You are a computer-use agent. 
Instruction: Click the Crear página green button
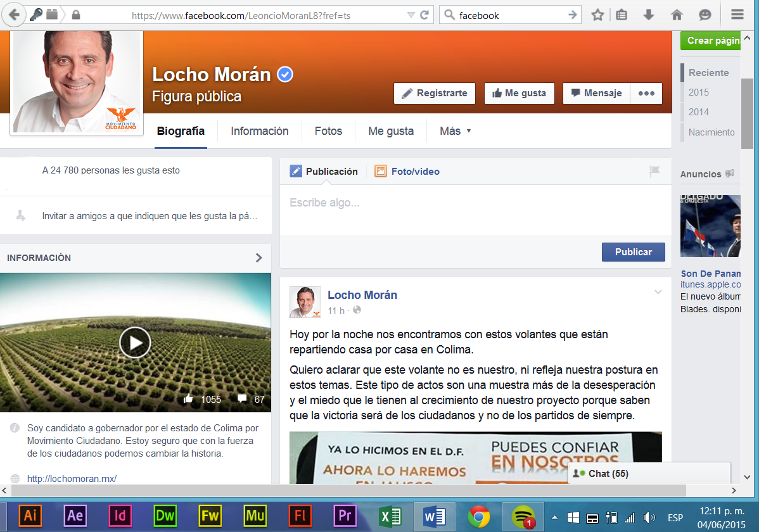tap(711, 41)
